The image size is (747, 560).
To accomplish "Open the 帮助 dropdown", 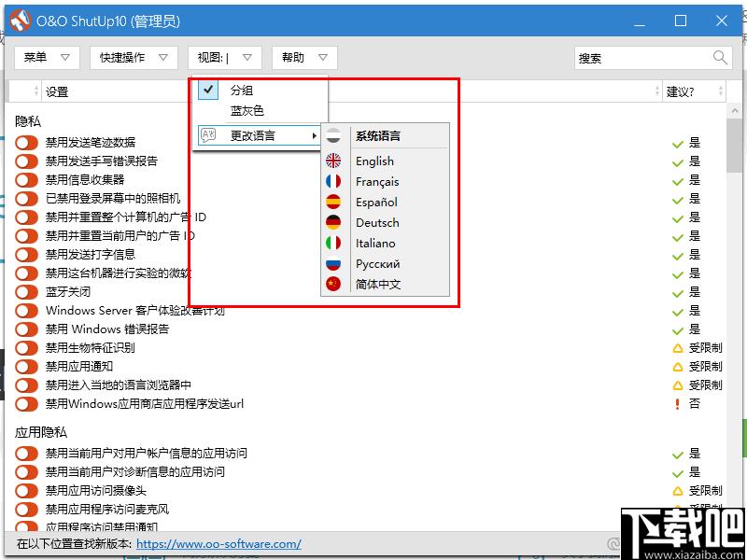I will coord(305,58).
